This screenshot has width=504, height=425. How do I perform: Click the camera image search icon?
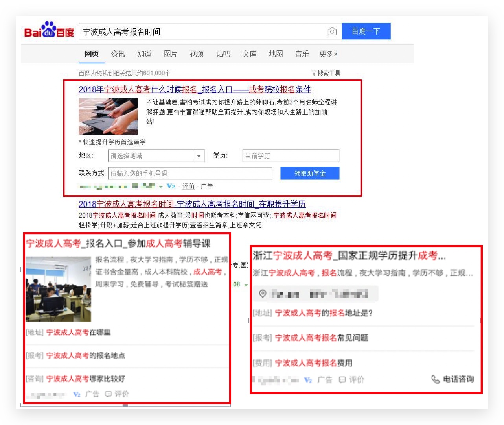tap(332, 31)
